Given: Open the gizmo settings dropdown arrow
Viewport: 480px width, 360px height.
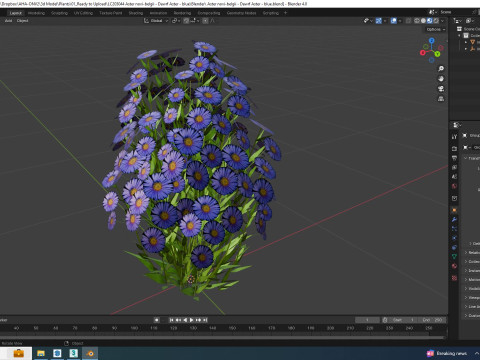Looking at the screenshot, I should click(385, 21).
